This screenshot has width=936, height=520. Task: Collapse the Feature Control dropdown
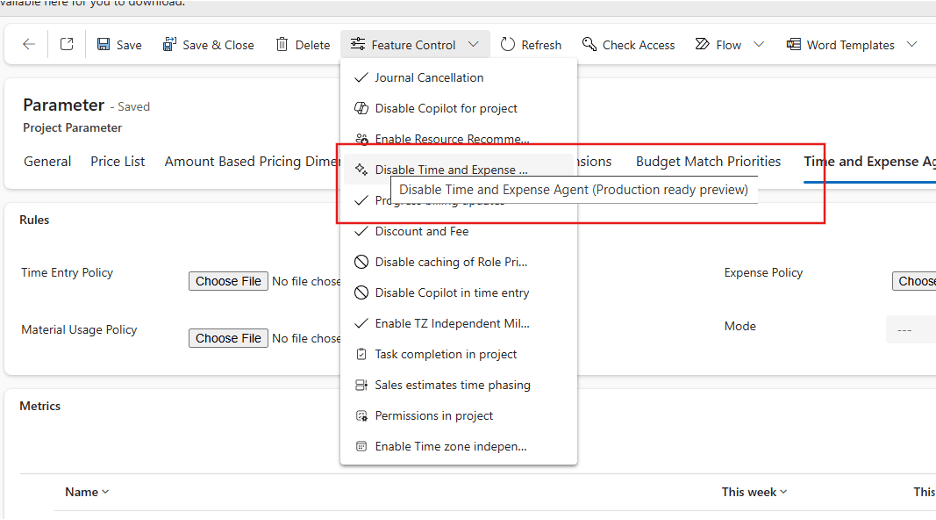click(x=474, y=45)
